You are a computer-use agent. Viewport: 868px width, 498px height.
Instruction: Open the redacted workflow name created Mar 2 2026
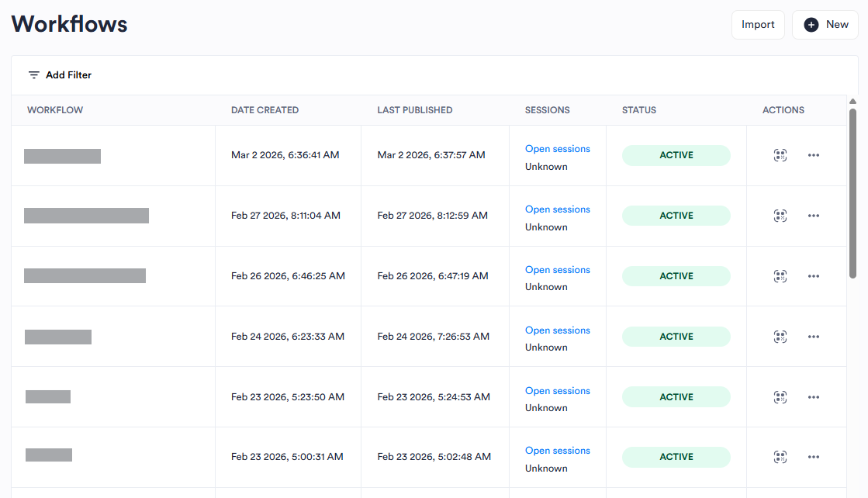[63, 156]
